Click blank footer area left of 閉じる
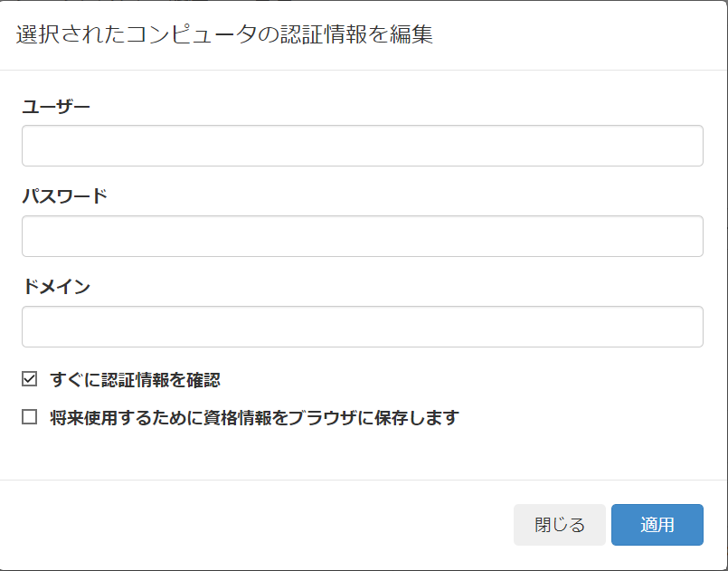 click(255, 525)
